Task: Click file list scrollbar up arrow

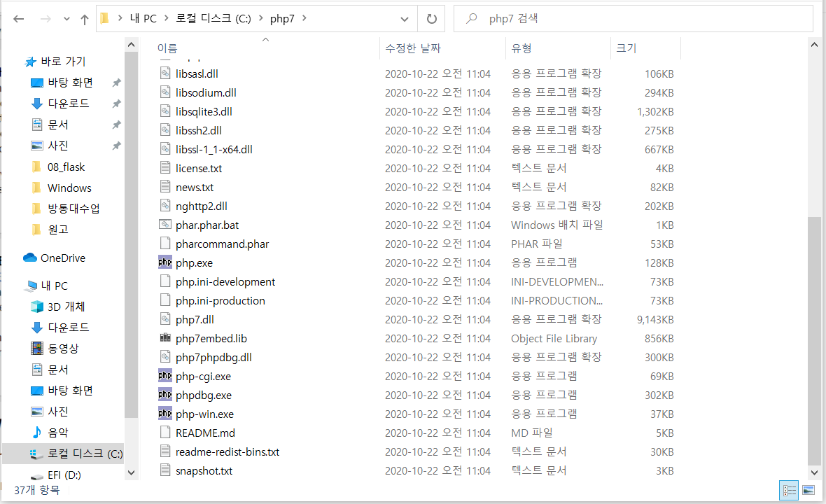Action: coord(814,45)
